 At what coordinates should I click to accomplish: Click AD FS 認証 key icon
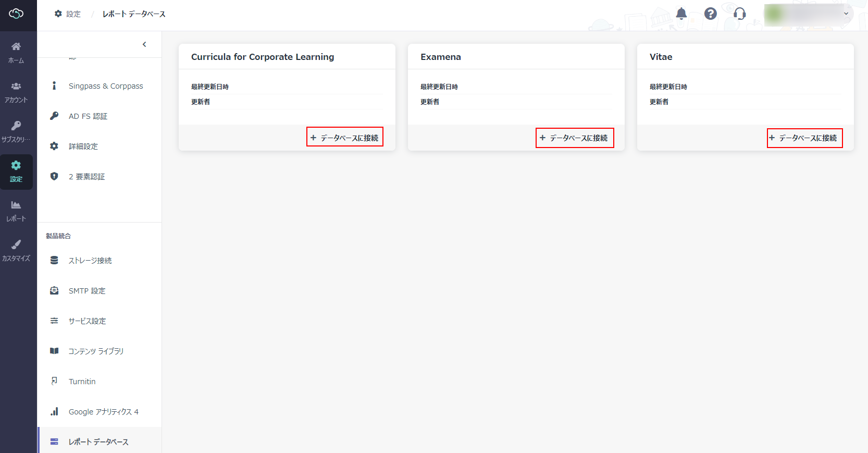54,116
